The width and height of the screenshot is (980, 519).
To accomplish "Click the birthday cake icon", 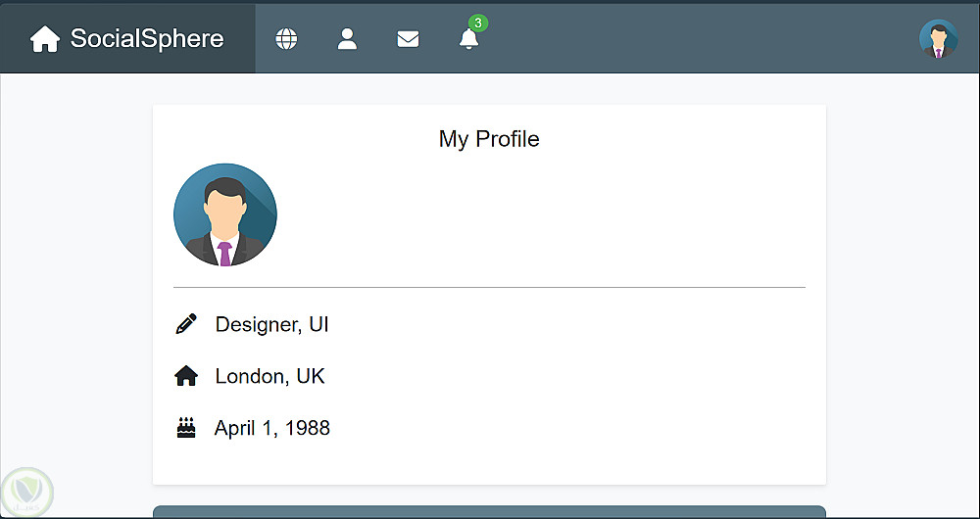I will pos(186,428).
